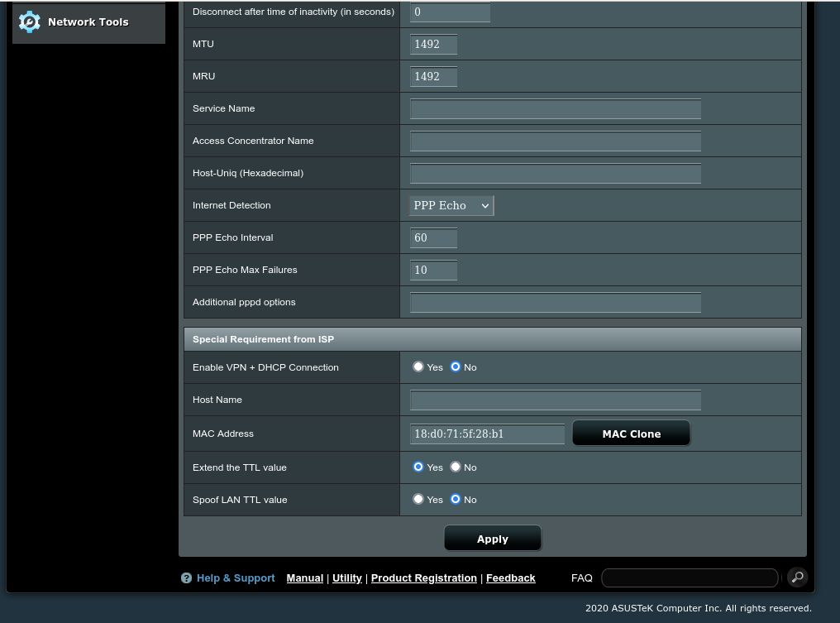
Task: Open the Utility link
Action: coord(347,578)
